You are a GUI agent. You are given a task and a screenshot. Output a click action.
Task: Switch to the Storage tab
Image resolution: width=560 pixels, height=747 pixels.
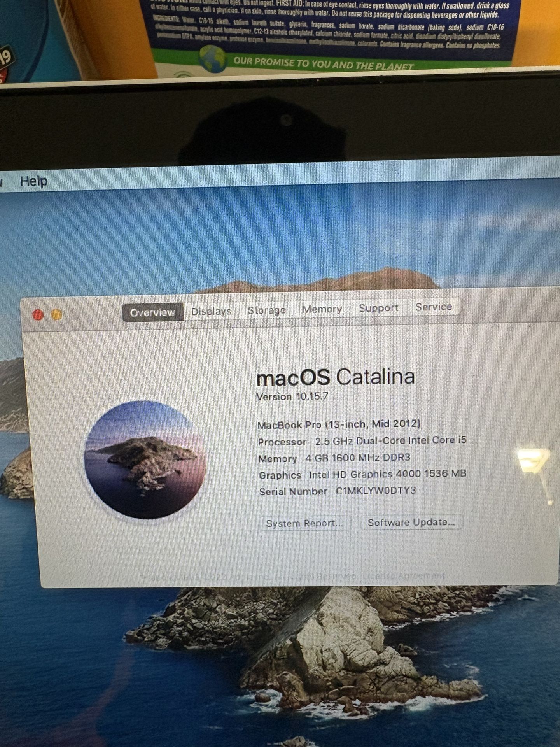pos(267,310)
